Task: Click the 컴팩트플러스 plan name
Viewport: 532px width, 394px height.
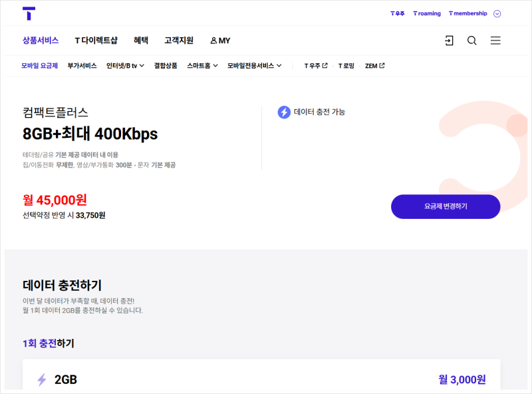Action: pos(55,112)
